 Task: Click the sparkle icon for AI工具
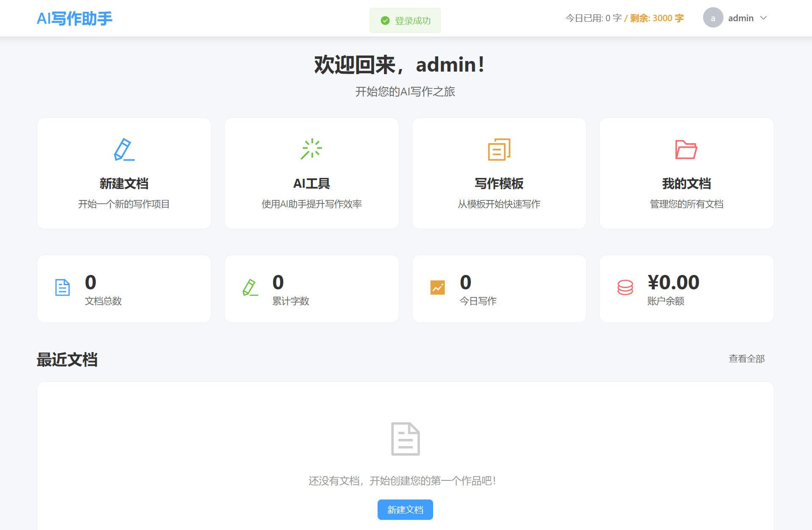(312, 149)
